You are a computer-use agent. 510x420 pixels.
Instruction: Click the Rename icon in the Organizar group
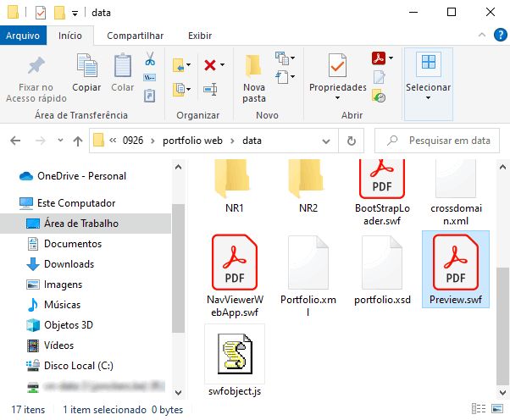210,89
